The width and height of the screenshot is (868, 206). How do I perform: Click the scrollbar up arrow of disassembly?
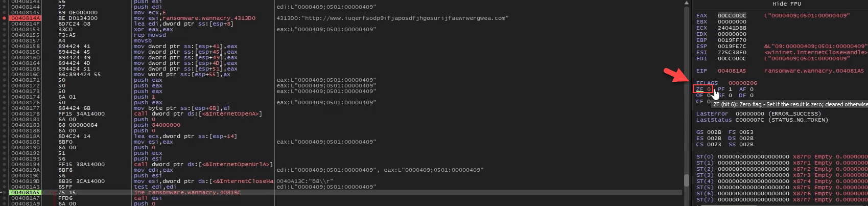(687, 3)
